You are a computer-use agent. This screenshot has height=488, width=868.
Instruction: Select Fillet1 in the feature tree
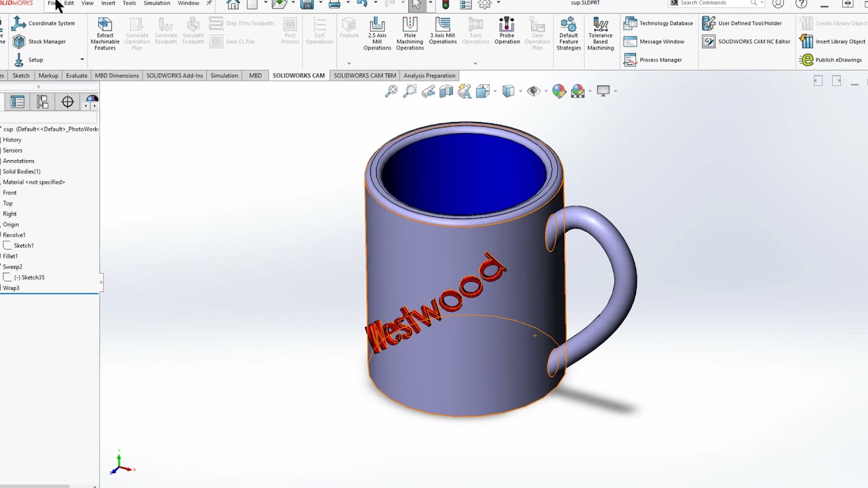(x=10, y=256)
